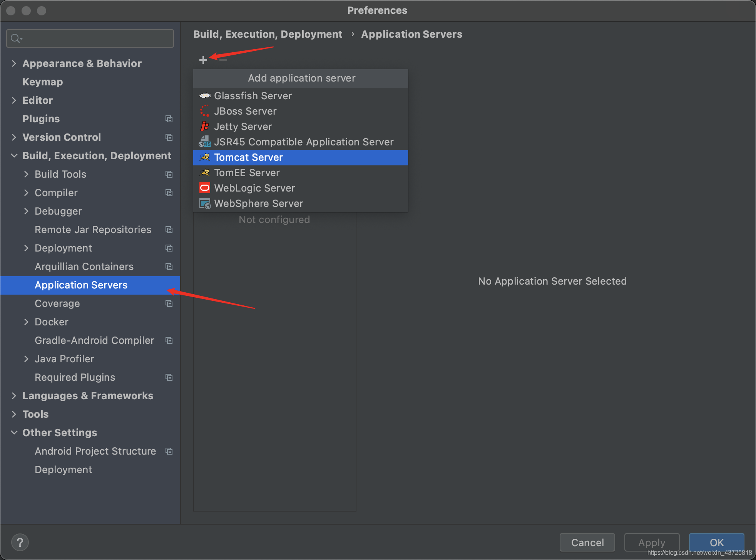The height and width of the screenshot is (560, 756).
Task: Expand the Editor section
Action: pos(14,100)
